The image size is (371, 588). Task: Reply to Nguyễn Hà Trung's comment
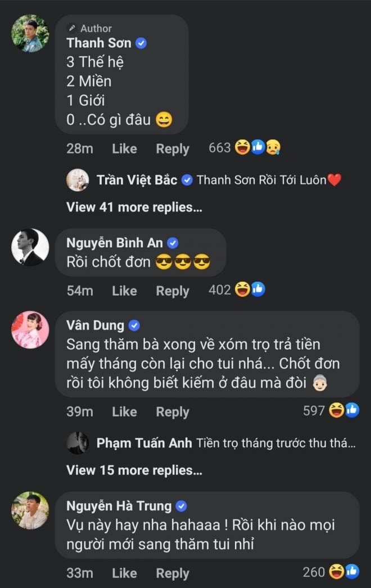pos(172,573)
